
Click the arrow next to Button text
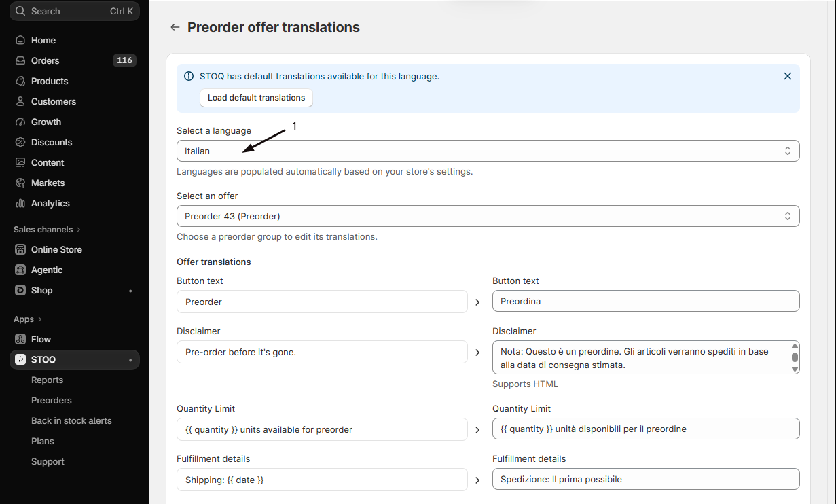477,302
